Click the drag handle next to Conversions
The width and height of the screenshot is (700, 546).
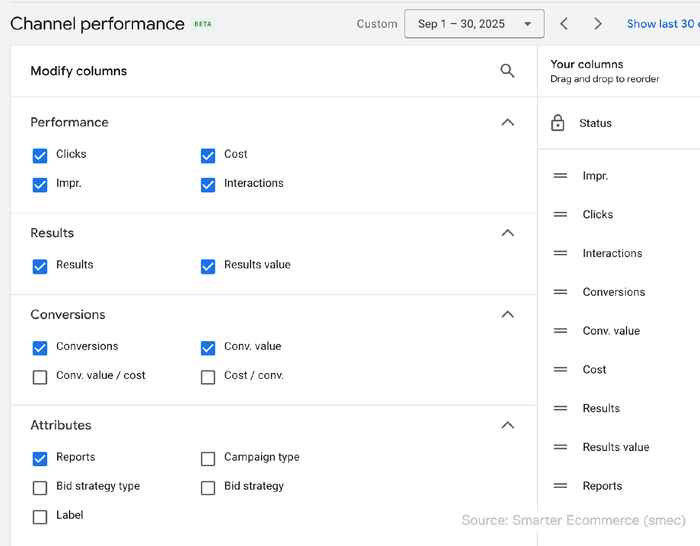pyautogui.click(x=560, y=292)
